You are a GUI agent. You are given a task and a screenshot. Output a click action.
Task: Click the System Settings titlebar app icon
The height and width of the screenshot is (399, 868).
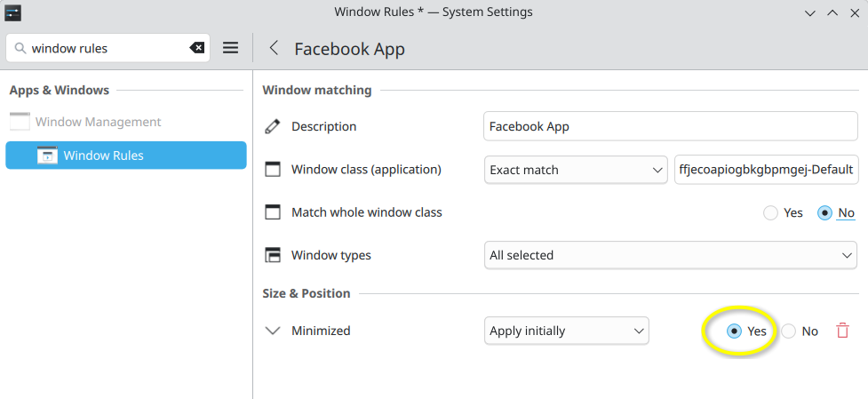[x=13, y=12]
